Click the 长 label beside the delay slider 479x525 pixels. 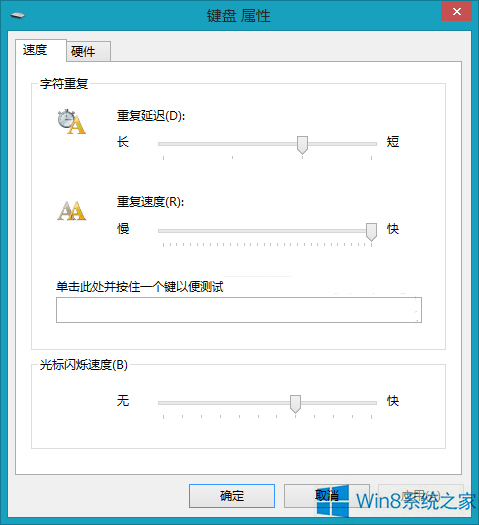pyautogui.click(x=123, y=142)
